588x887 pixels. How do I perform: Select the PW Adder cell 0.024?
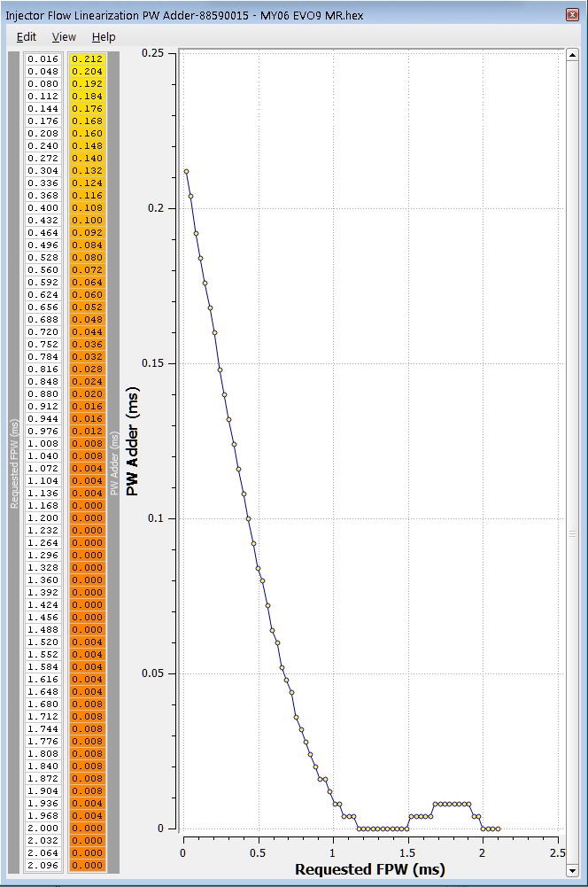87,382
